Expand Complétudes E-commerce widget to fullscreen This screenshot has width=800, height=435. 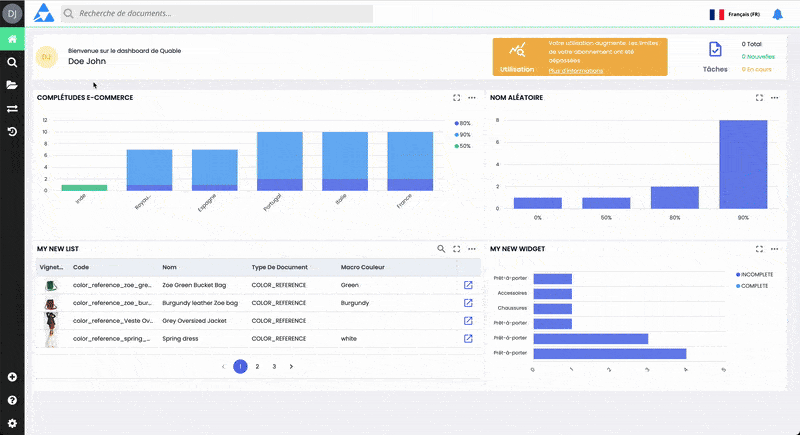pos(457,98)
